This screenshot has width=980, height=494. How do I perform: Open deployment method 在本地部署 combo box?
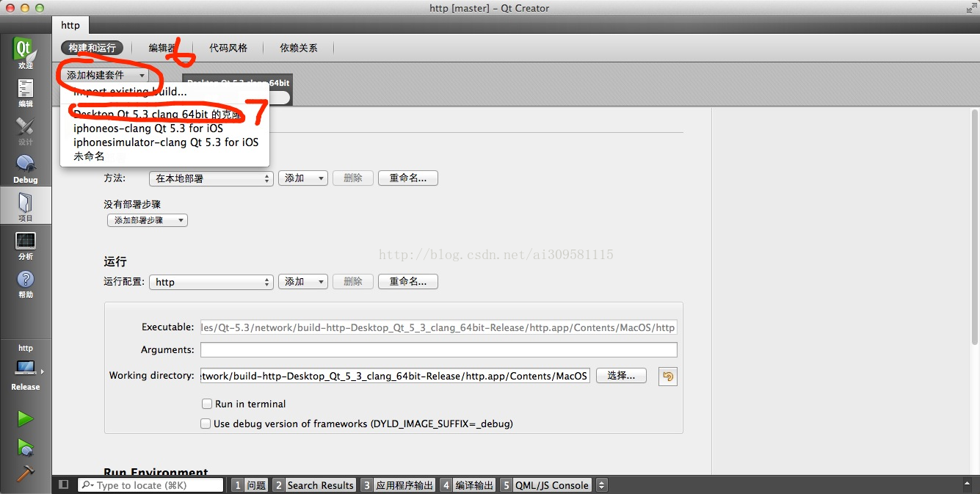coord(211,178)
